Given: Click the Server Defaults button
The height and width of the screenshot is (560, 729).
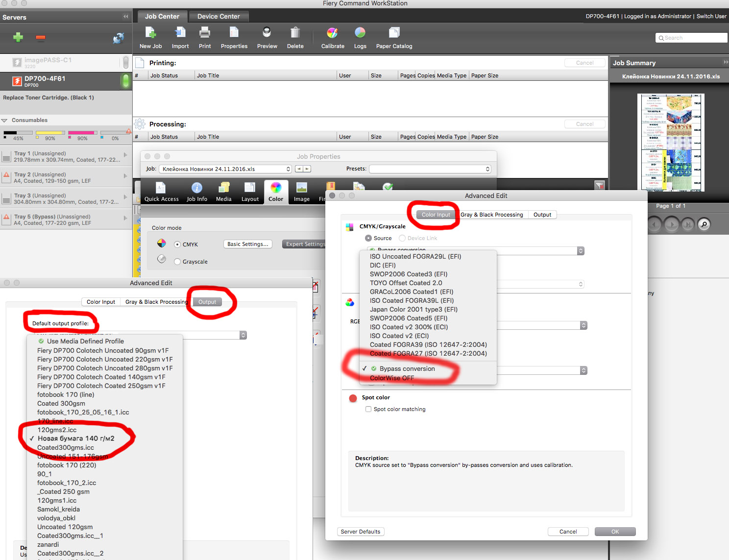Looking at the screenshot, I should click(361, 532).
